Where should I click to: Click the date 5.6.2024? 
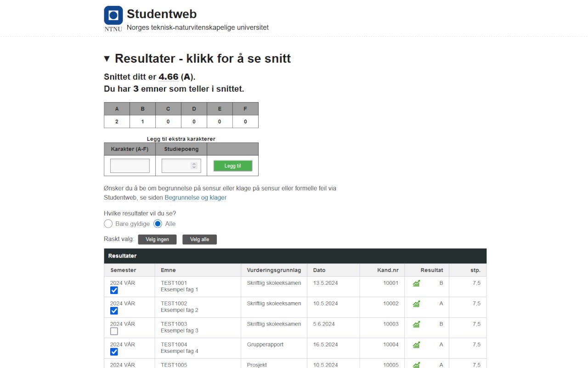324,324
